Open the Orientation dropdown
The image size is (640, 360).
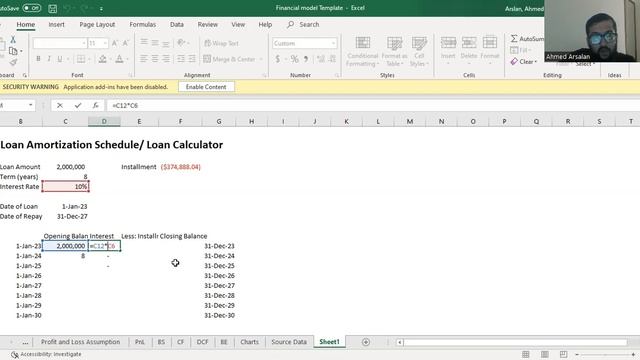(x=182, y=43)
